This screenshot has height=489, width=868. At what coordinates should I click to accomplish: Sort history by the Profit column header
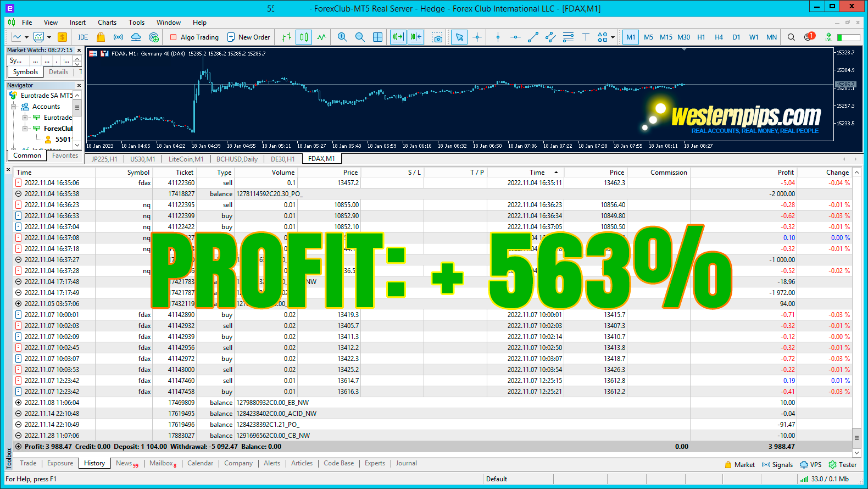click(743, 172)
